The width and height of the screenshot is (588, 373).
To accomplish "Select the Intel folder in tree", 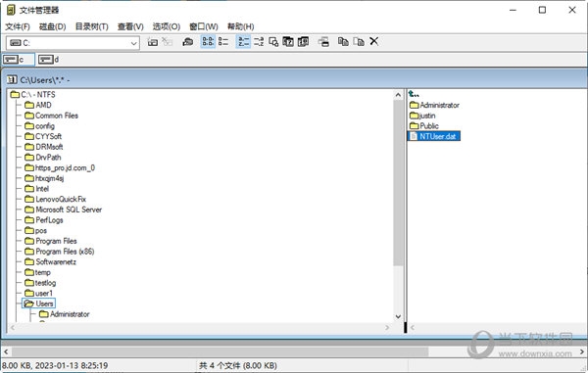I will pos(37,189).
